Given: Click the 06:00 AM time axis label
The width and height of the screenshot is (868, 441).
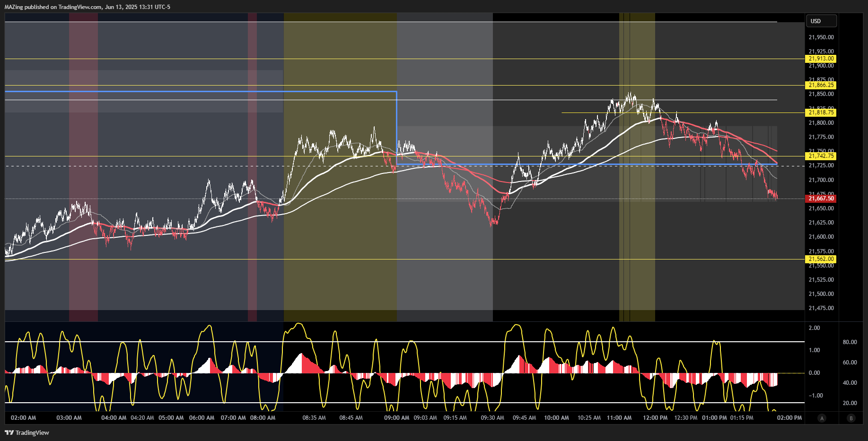Looking at the screenshot, I should point(202,418).
